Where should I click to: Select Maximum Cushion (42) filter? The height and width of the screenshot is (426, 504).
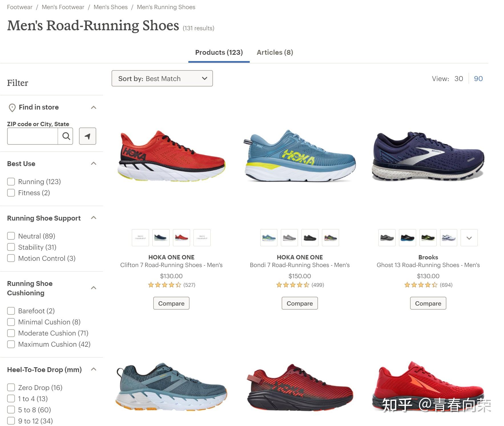click(11, 344)
